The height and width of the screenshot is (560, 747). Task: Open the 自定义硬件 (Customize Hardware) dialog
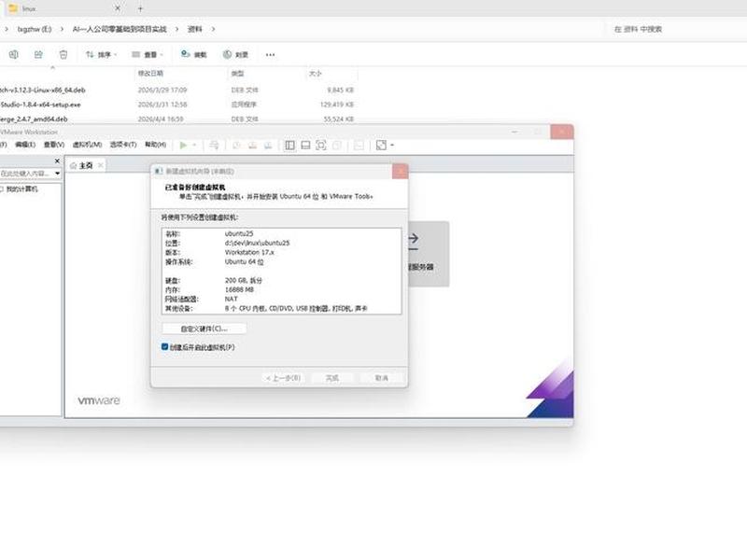coord(204,329)
